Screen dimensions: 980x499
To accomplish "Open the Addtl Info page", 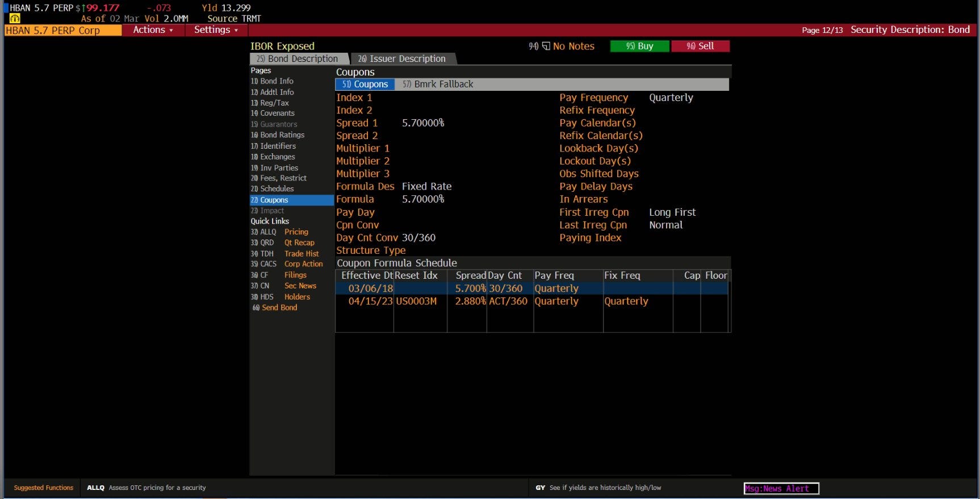I will [x=272, y=92].
